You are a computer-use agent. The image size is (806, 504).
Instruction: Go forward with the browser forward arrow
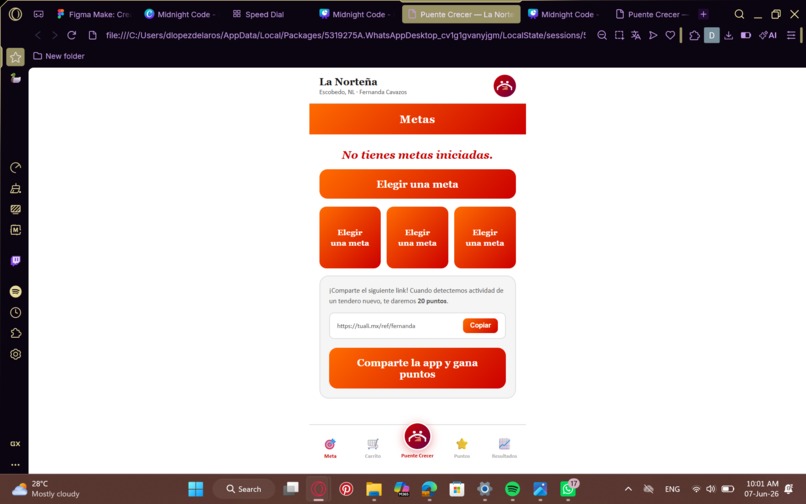[54, 35]
